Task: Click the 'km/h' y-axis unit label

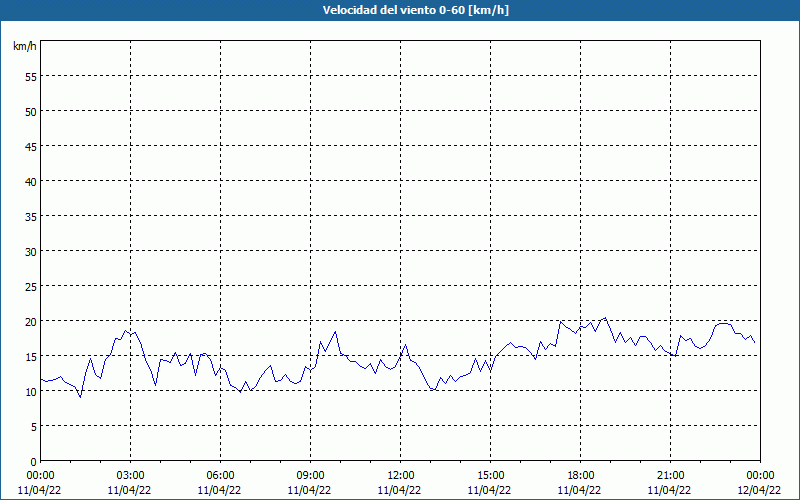Action: pos(24,46)
